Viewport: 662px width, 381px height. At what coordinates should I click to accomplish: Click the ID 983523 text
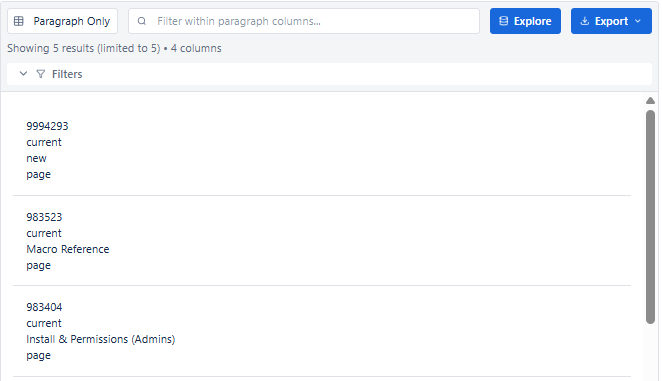coord(44,217)
